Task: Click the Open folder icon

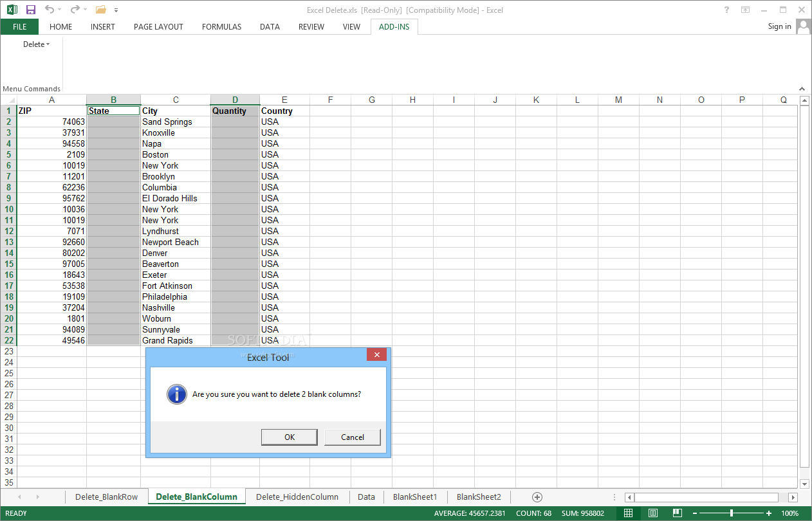Action: 100,10
